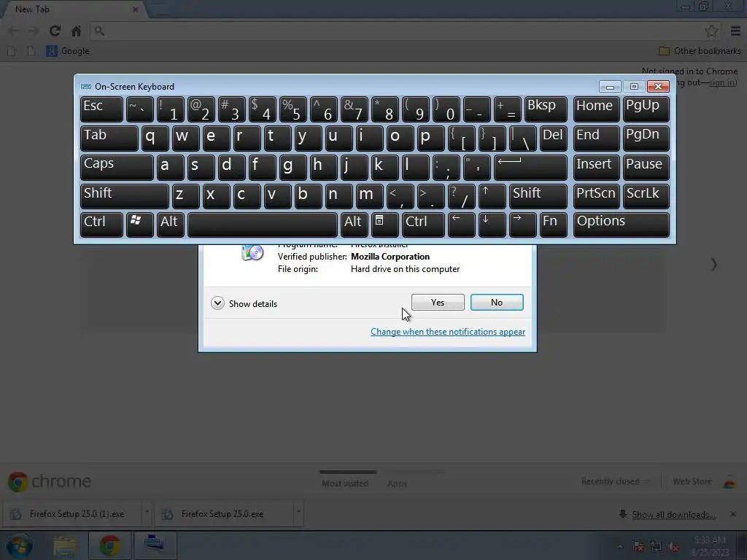Image resolution: width=747 pixels, height=560 pixels.
Task: Expand Firefox Setup 25.0 (1).exe download options arrow
Action: [147, 513]
